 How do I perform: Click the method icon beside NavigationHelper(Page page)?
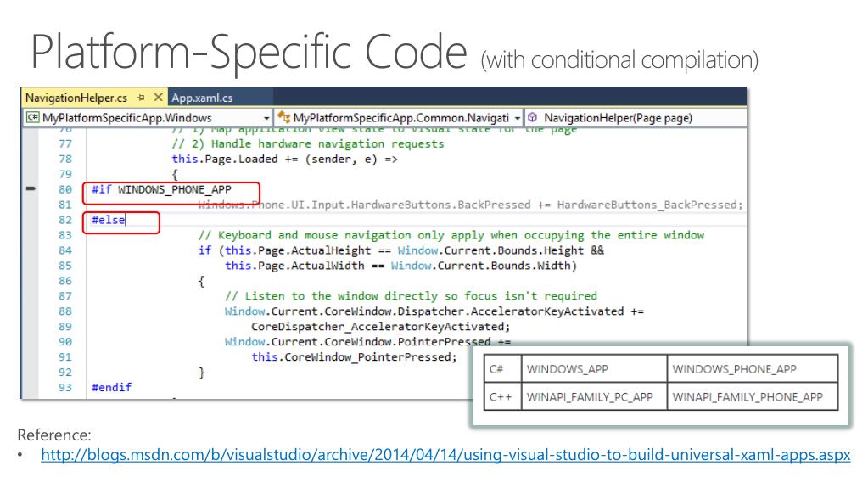coord(533,117)
